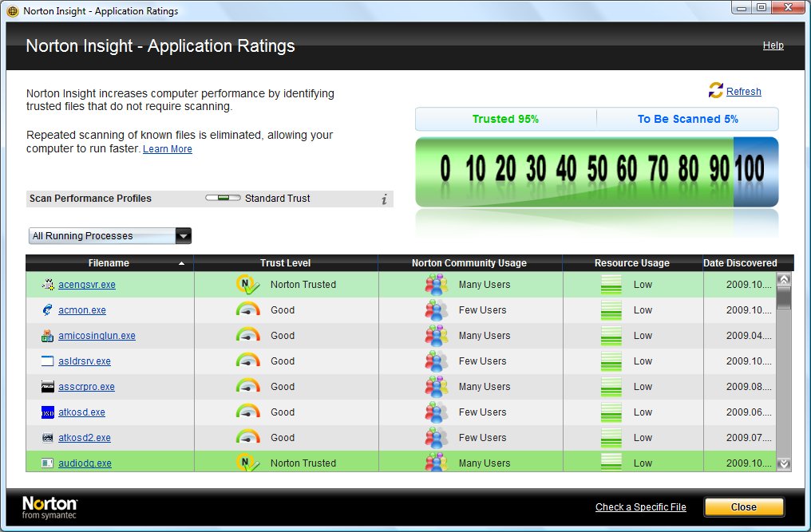Click the Norton globe icon in title bar
This screenshot has width=811, height=532.
(x=13, y=11)
